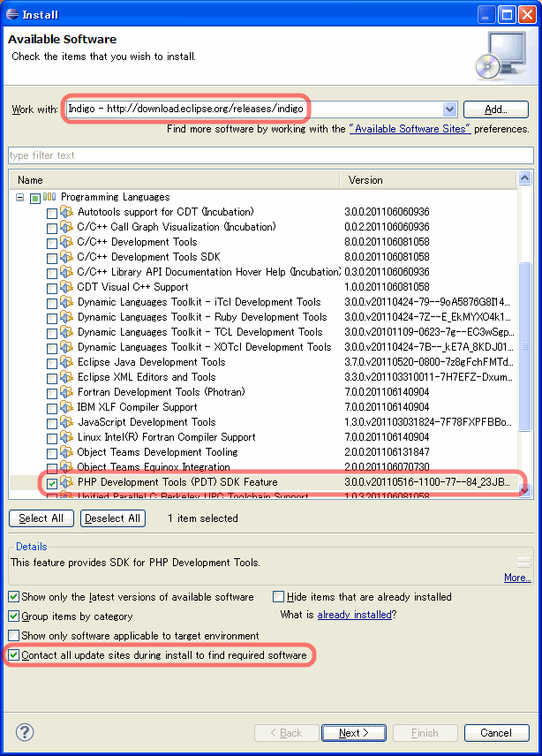The width and height of the screenshot is (542, 756).
Task: Click the feature icon for Object Teams Equinox Integration
Action: (66, 466)
